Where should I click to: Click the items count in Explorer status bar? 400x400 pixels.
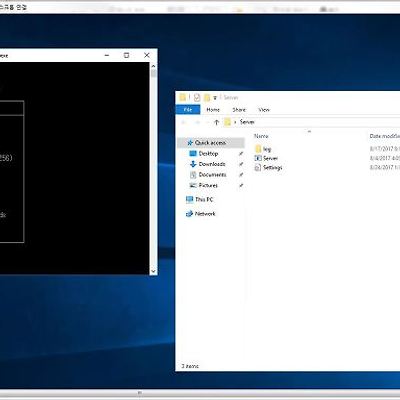(x=190, y=366)
